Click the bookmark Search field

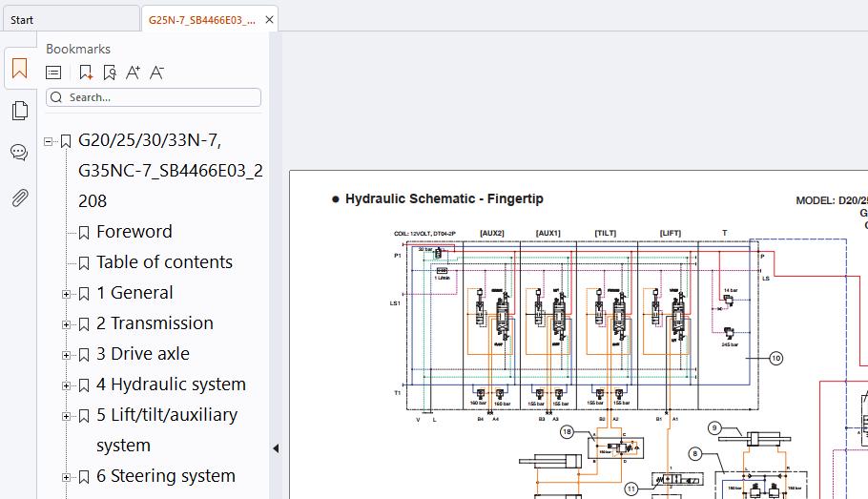(154, 97)
